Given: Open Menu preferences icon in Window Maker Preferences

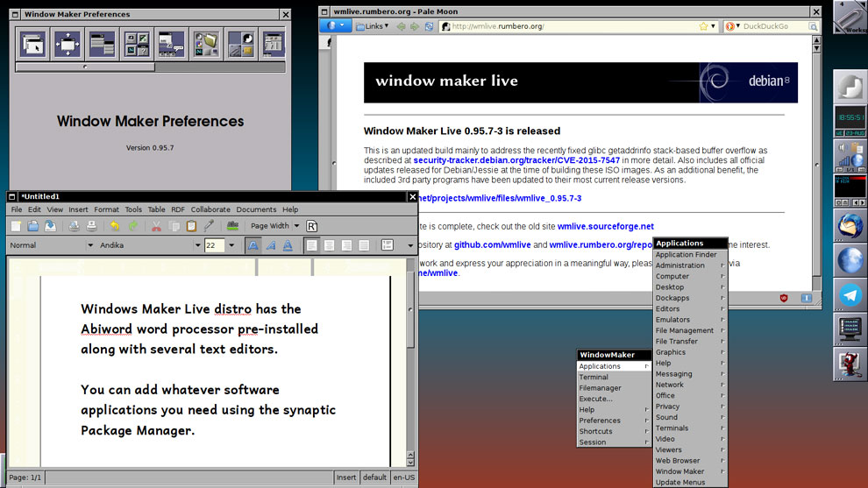Looking at the screenshot, I should click(x=103, y=45).
